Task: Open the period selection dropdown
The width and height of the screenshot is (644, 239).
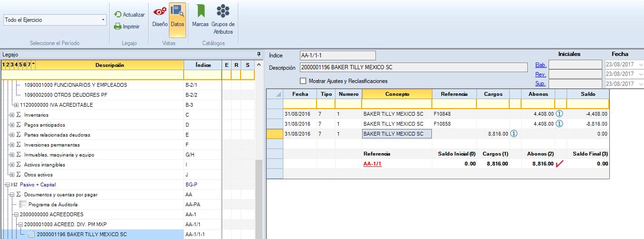Action: (x=103, y=20)
